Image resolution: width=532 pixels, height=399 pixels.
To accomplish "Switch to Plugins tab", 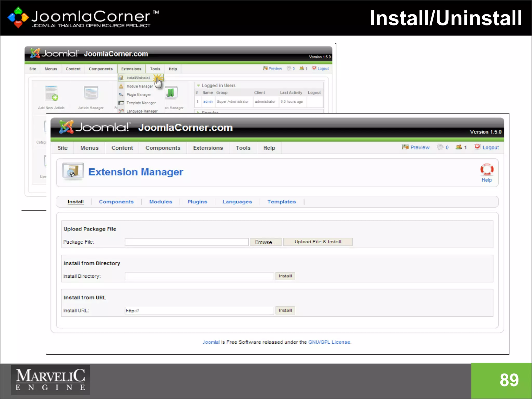I will point(197,202).
